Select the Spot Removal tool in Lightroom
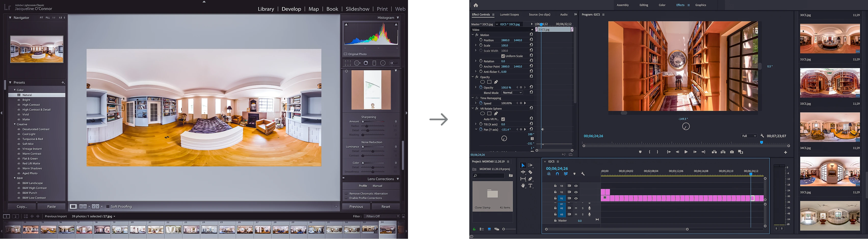 (x=357, y=63)
